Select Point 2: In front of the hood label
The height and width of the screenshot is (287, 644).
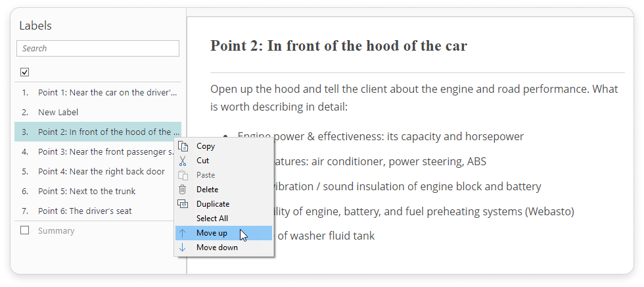[105, 132]
